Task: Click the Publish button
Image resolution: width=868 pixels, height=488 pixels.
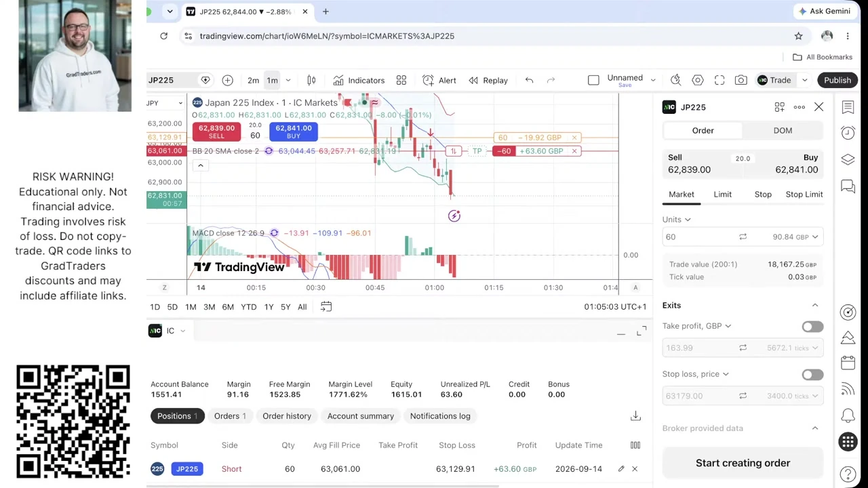Action: tap(837, 80)
